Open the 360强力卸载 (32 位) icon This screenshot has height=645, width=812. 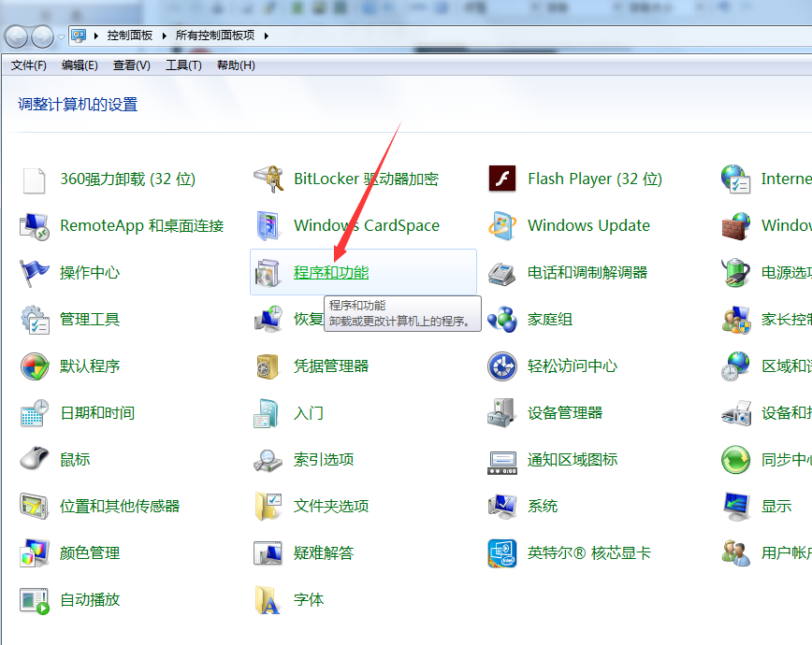[x=35, y=179]
